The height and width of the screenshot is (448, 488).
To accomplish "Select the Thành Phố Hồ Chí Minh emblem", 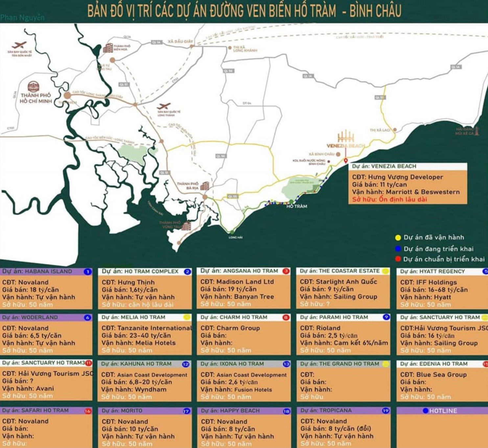I will point(33,87).
